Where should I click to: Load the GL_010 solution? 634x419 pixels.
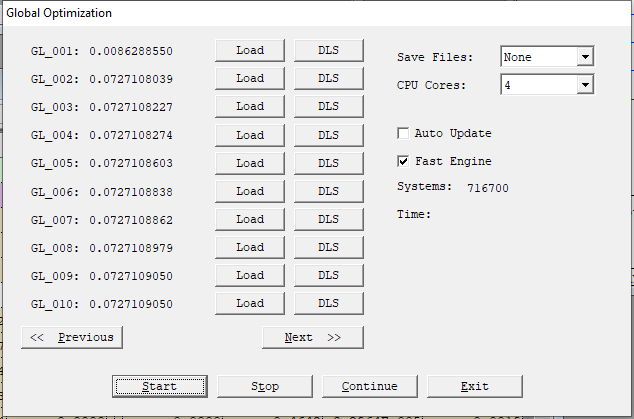[x=250, y=303]
